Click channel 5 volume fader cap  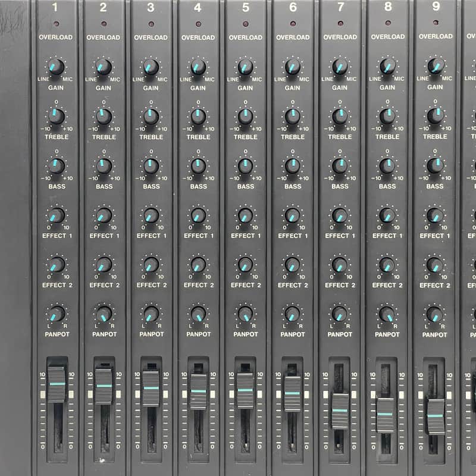(245, 390)
